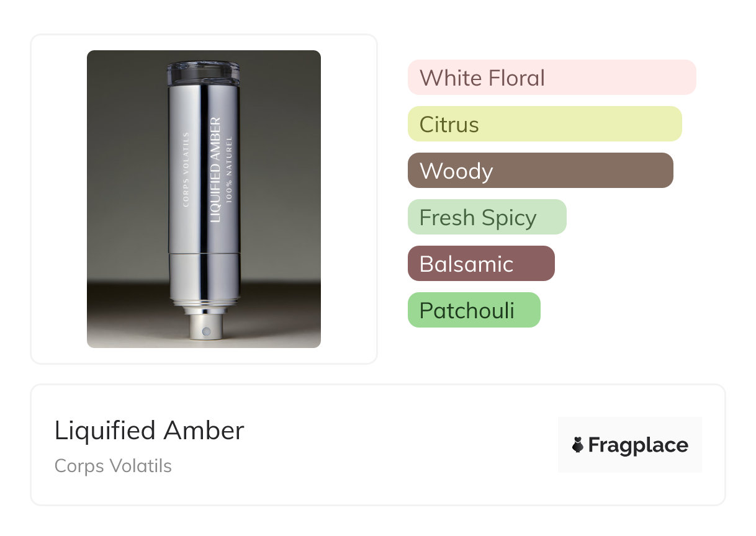756x536 pixels.
Task: Click the 100% NATUREL bottle text
Action: [x=229, y=169]
